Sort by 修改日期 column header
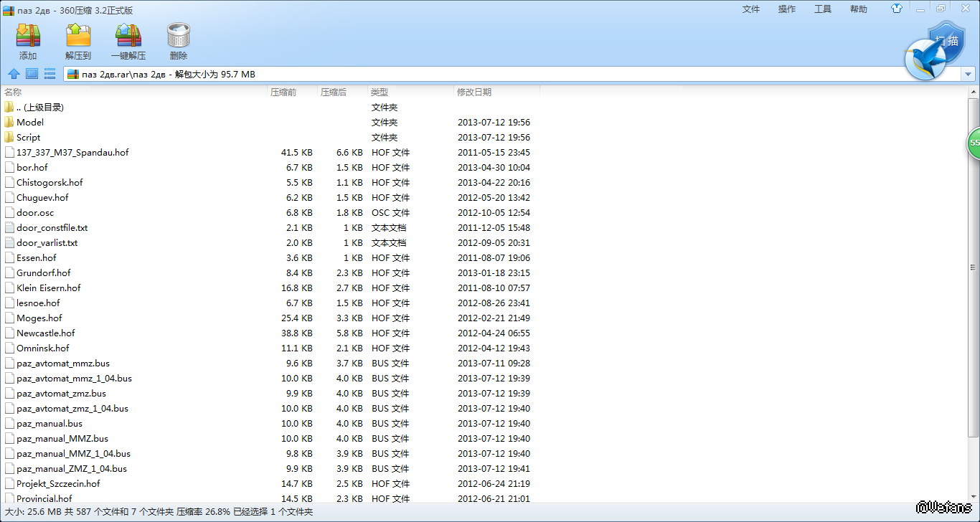The height and width of the screenshot is (522, 980). [474, 92]
